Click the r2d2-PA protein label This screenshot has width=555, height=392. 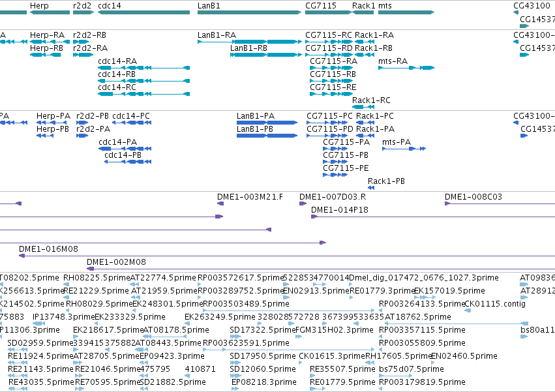coord(93,129)
